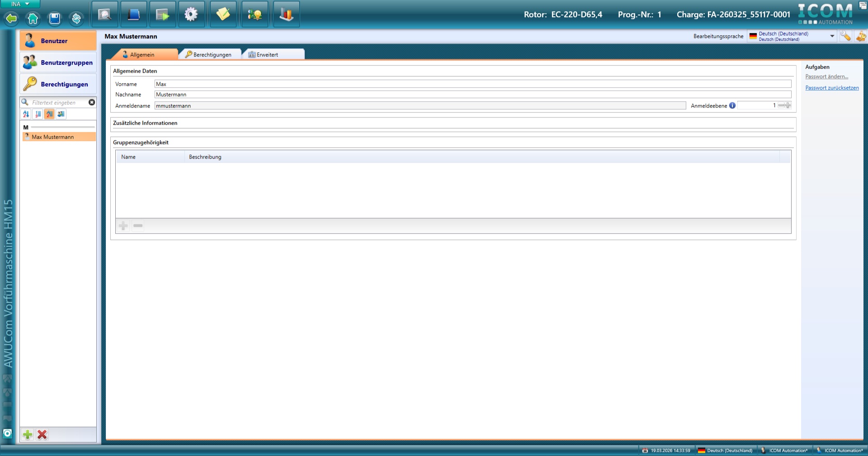Open the bar chart statistics toolbar button
This screenshot has height=456, width=868.
click(x=286, y=14)
